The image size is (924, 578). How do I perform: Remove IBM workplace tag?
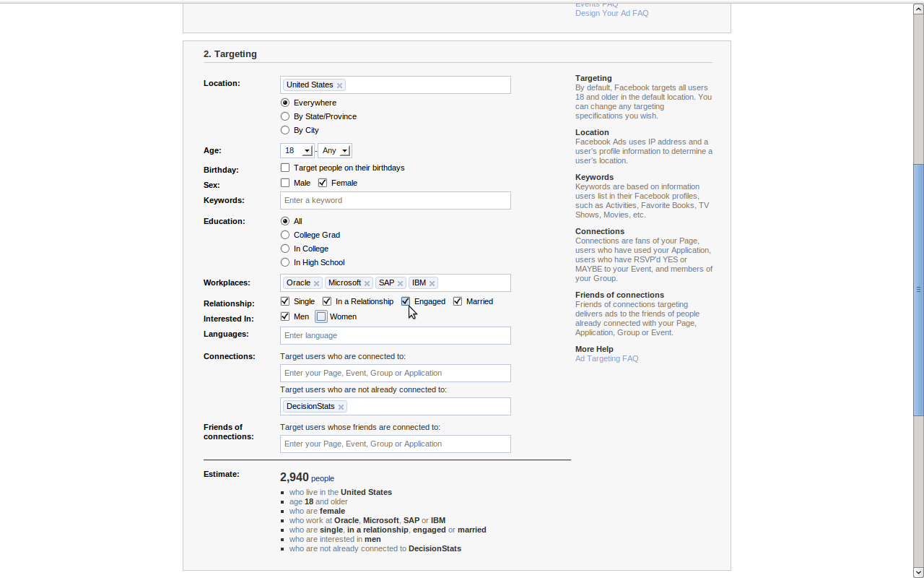(x=432, y=283)
